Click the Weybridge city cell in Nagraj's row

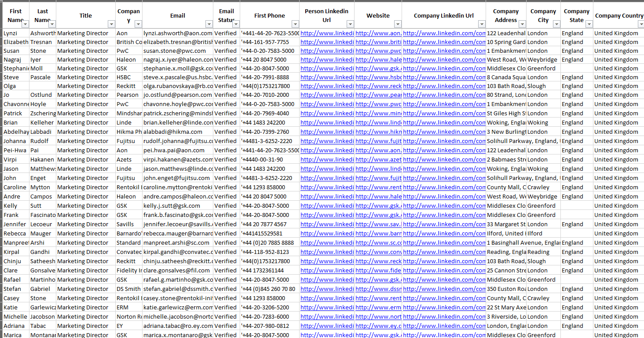pyautogui.click(x=543, y=60)
